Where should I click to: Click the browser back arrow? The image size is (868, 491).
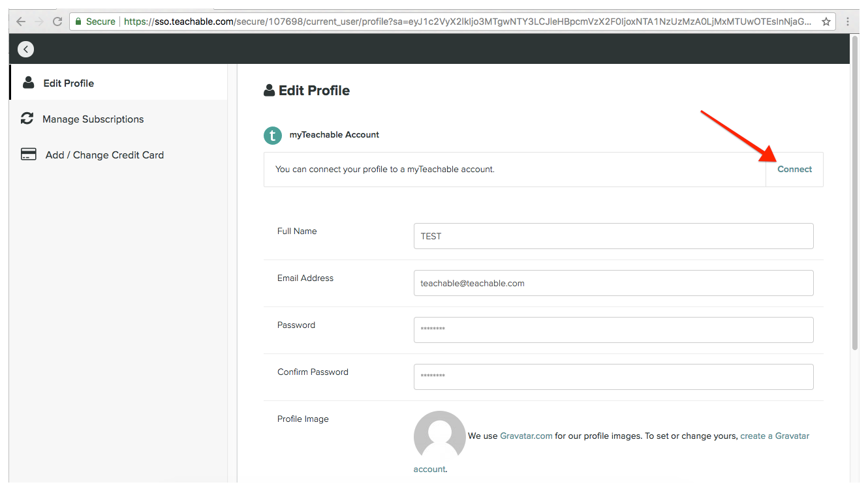point(21,22)
